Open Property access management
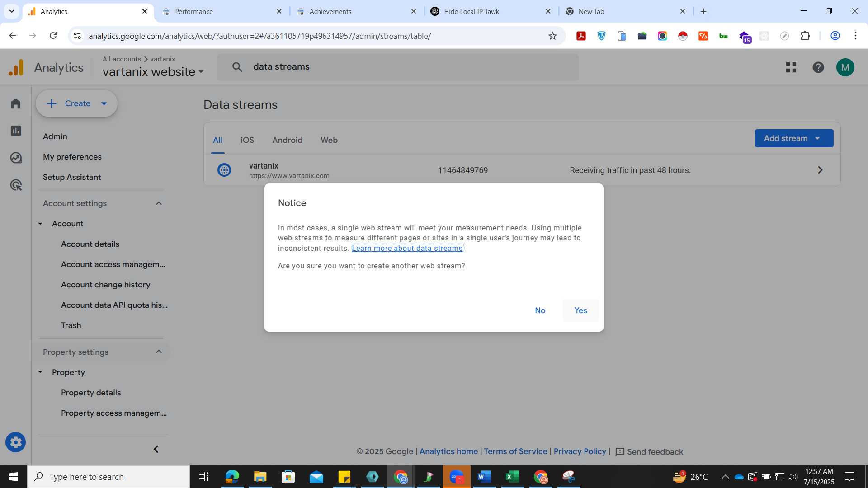Screen dimensions: 868x488 pos(114,413)
